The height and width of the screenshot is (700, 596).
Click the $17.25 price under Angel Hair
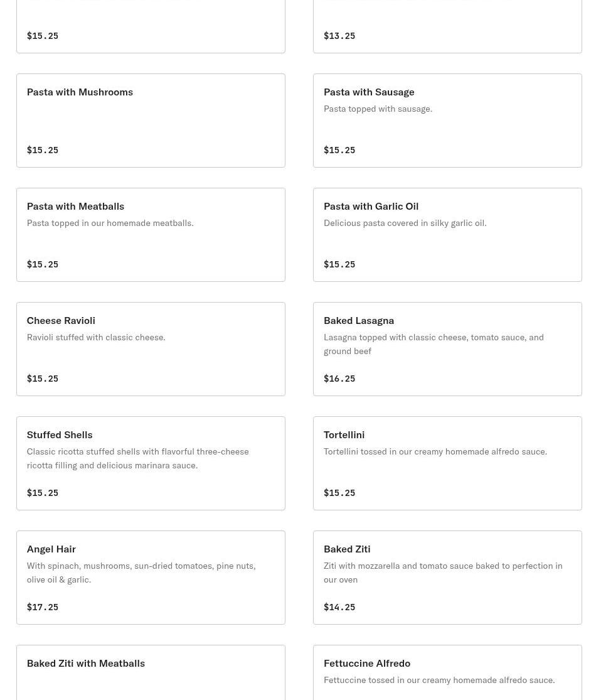click(43, 607)
